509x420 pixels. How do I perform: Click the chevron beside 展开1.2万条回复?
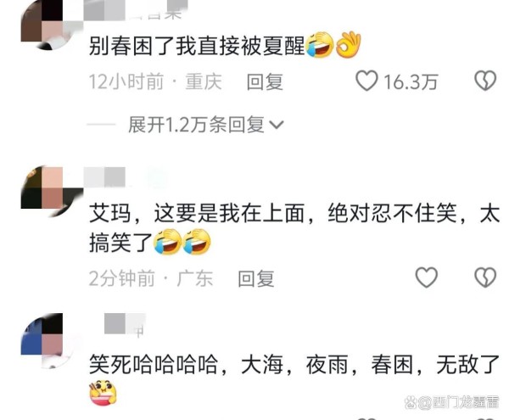pos(277,126)
